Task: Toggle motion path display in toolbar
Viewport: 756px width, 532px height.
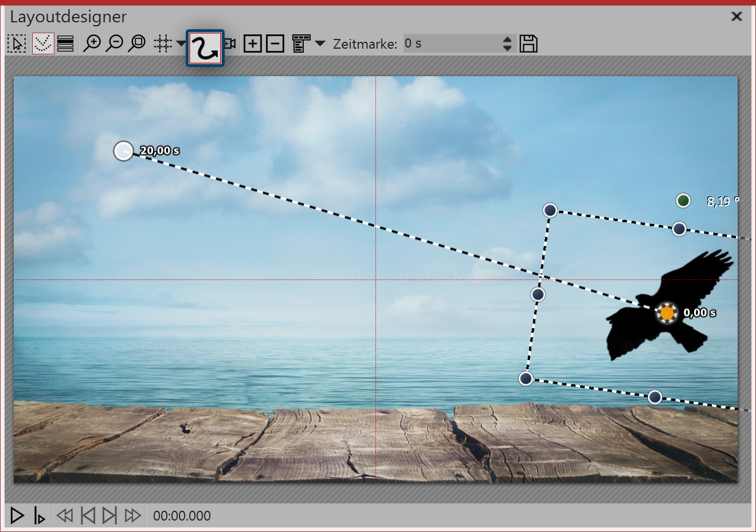Action: pyautogui.click(x=43, y=44)
